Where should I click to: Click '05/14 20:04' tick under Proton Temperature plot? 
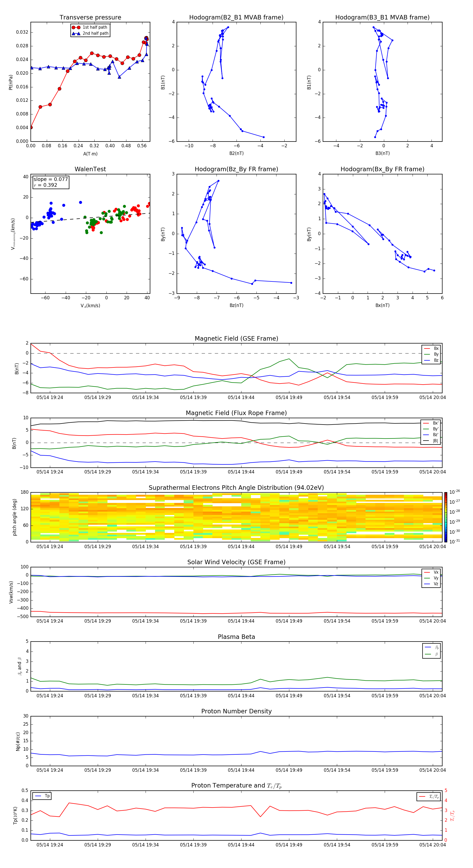(432, 845)
